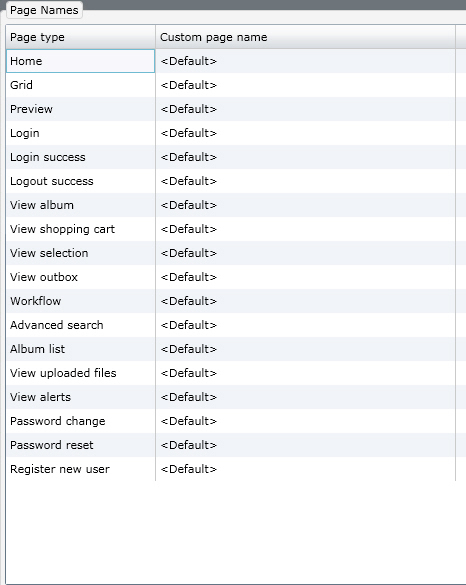Edit custom name for View shopping cart

click(305, 229)
